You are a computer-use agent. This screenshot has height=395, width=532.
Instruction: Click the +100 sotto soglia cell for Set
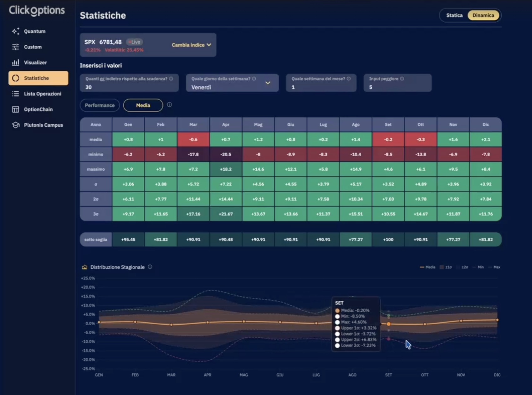point(388,240)
